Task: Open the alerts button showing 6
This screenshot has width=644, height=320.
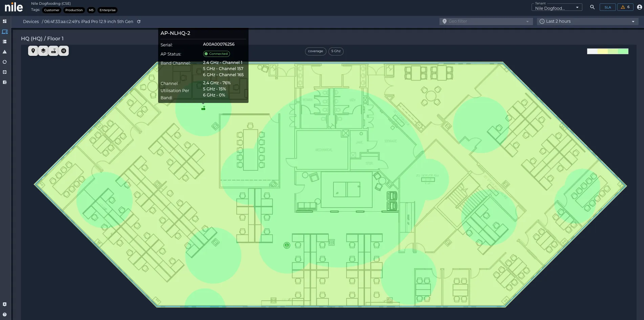Action: pyautogui.click(x=625, y=7)
